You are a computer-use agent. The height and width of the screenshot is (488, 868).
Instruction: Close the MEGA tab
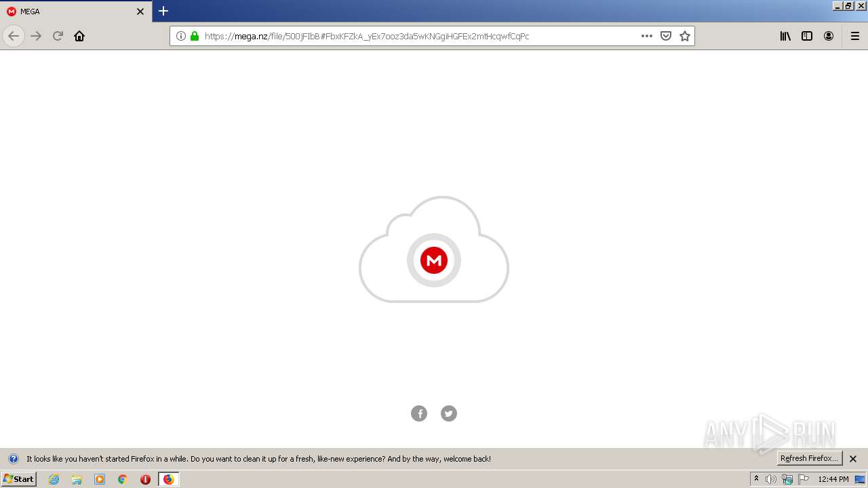click(x=140, y=12)
